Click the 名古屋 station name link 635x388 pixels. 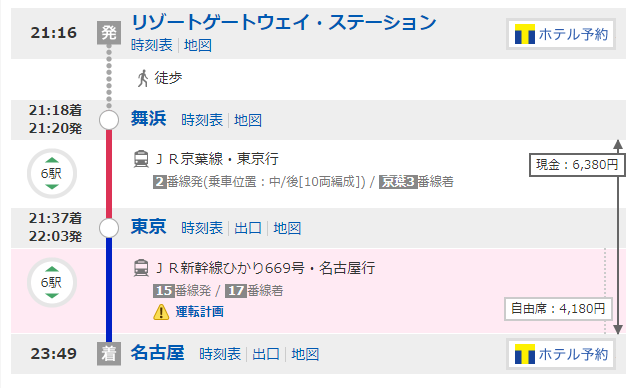pyautogui.click(x=158, y=353)
